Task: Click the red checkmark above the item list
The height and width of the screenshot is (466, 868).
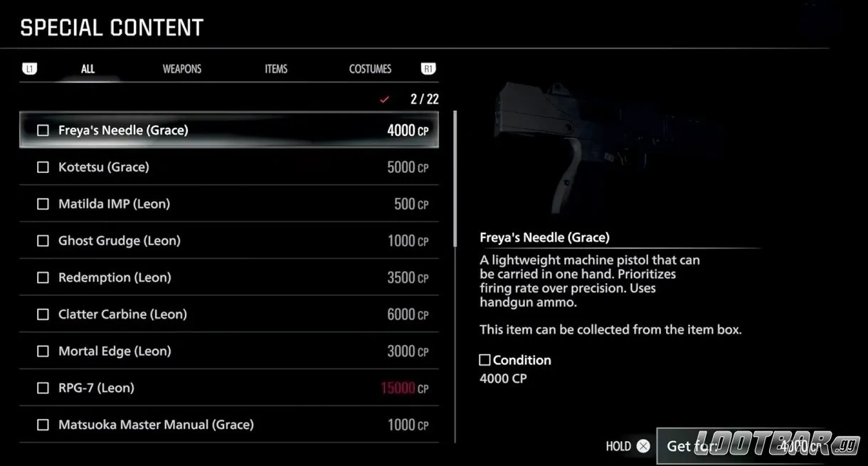Action: click(385, 100)
